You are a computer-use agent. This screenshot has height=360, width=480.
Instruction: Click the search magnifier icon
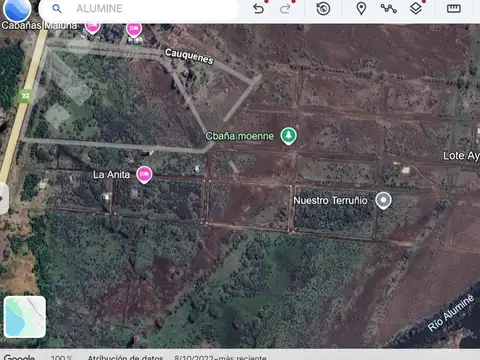point(57,9)
